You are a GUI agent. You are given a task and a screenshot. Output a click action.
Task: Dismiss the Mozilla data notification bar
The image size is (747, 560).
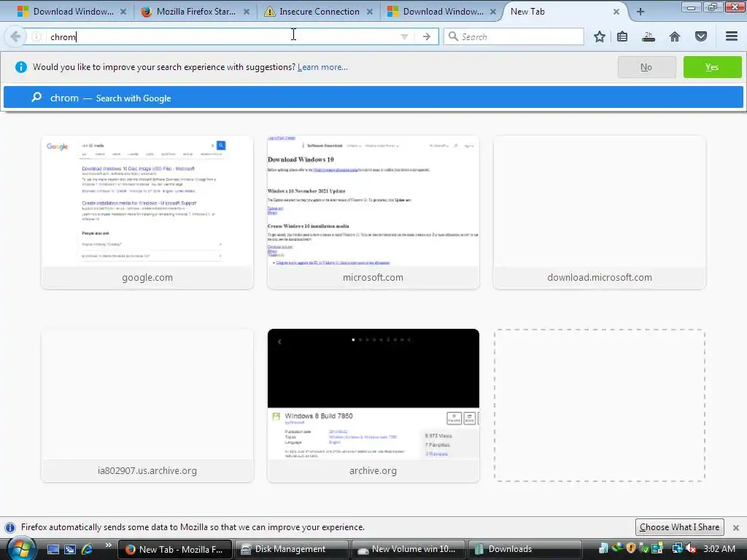[736, 528]
